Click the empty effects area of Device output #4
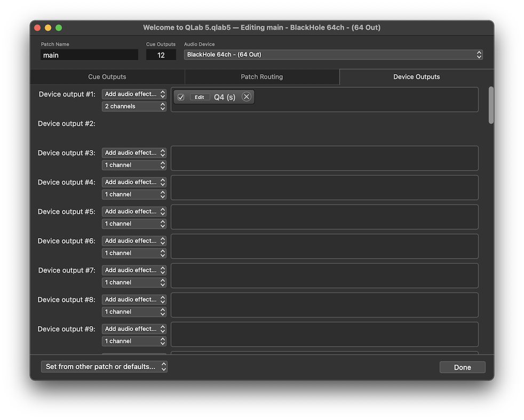 point(323,187)
